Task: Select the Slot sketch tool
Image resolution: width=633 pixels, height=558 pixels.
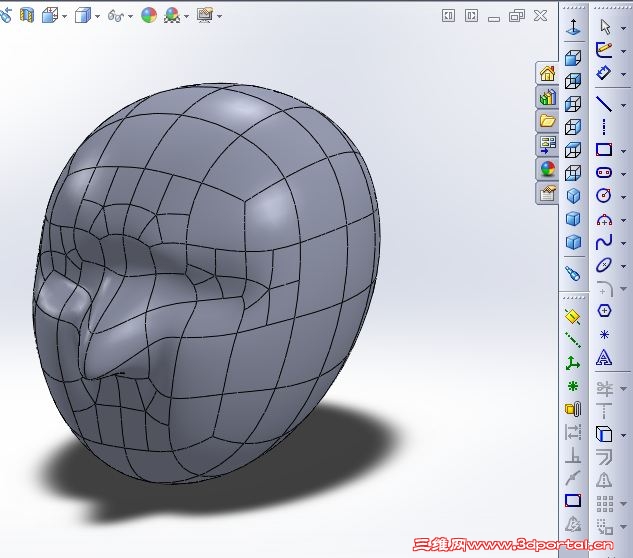Action: pos(604,173)
